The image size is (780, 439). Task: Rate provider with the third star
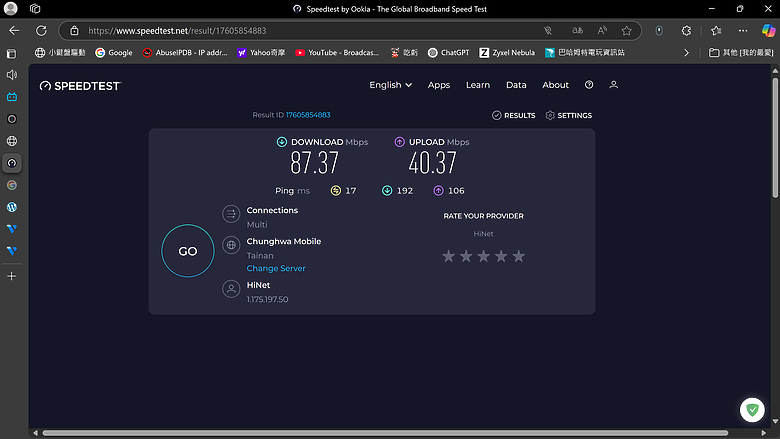pos(484,256)
